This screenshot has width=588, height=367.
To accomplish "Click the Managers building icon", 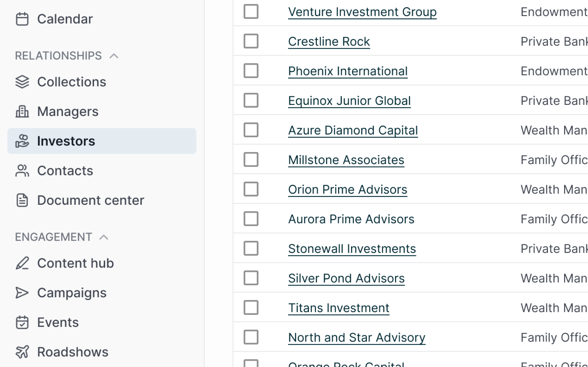I will pyautogui.click(x=22, y=111).
